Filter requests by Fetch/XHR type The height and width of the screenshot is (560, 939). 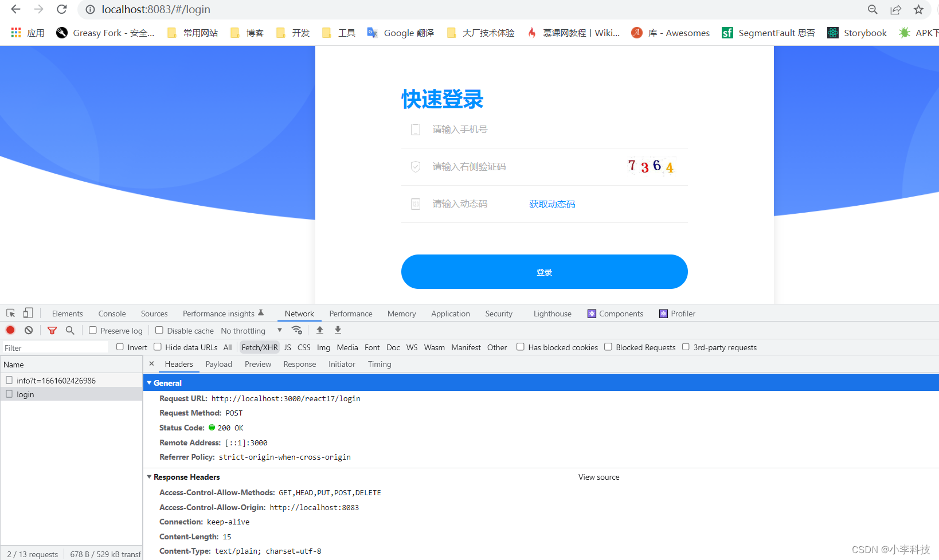point(260,347)
